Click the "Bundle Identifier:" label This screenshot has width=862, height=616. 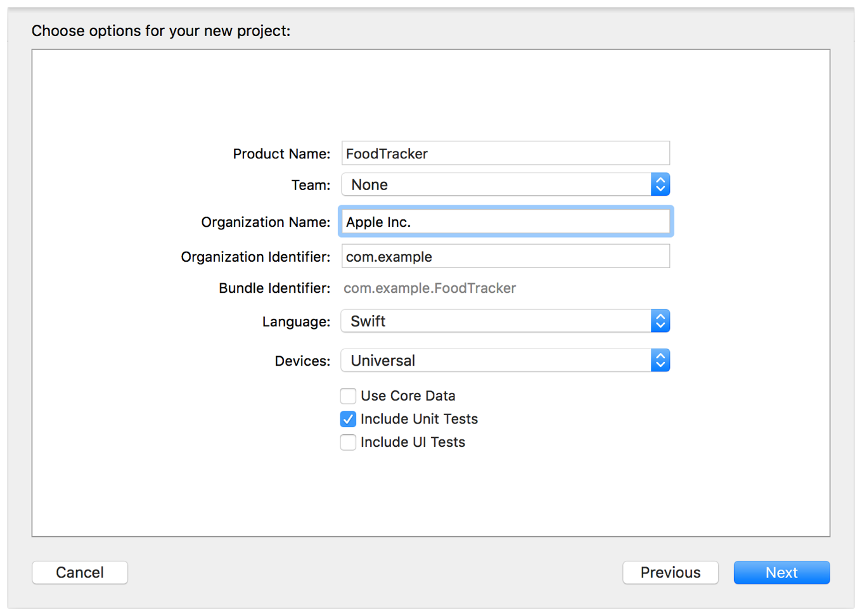point(274,288)
